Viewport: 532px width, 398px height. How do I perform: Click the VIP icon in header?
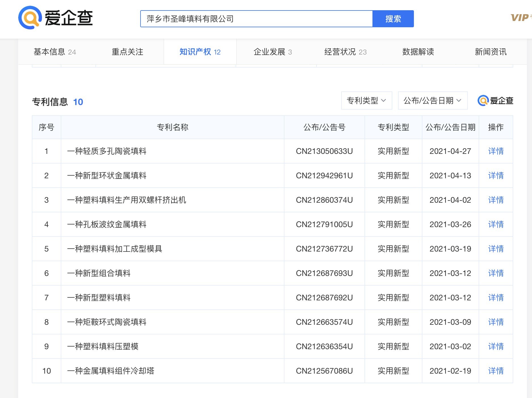(520, 18)
